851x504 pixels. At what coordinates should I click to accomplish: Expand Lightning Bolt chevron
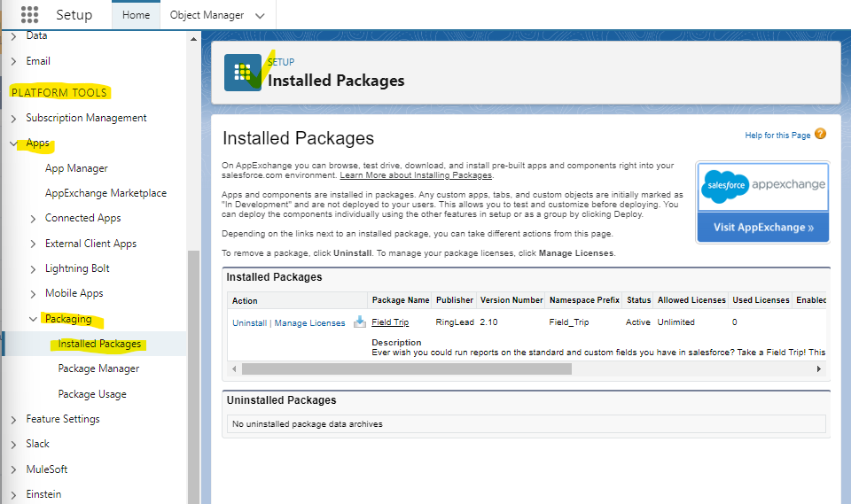pyautogui.click(x=33, y=269)
